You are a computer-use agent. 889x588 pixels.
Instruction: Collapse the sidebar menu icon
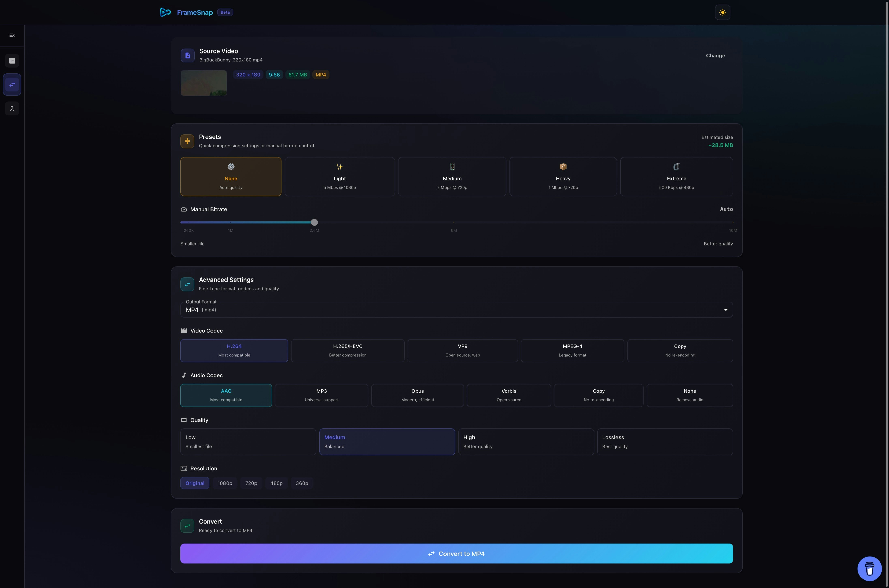click(12, 35)
